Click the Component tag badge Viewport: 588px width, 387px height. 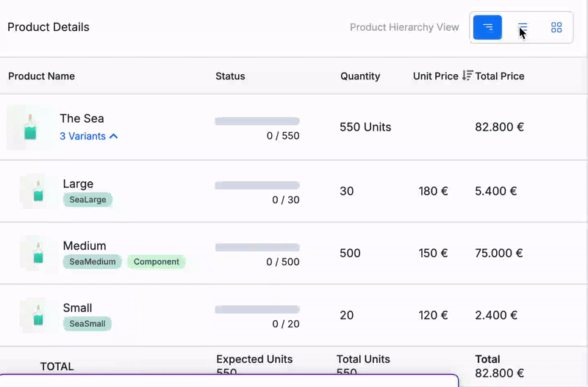pyautogui.click(x=157, y=261)
